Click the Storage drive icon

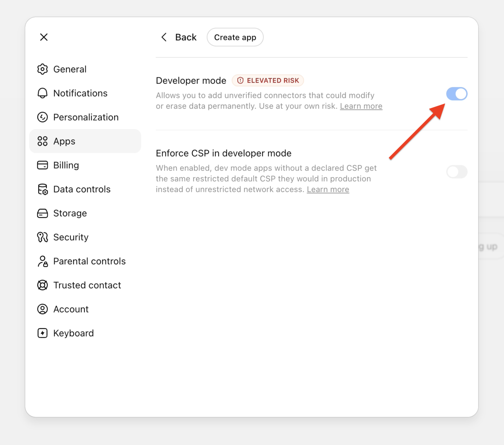[42, 213]
